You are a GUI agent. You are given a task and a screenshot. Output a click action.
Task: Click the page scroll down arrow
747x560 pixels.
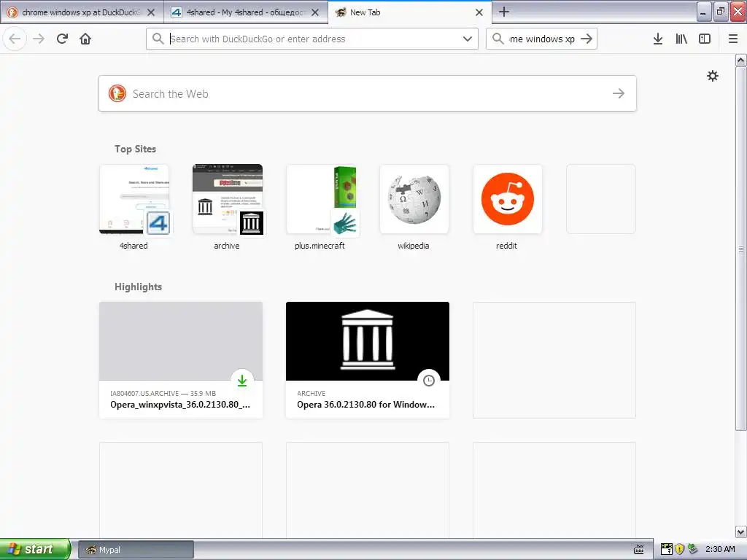(740, 532)
